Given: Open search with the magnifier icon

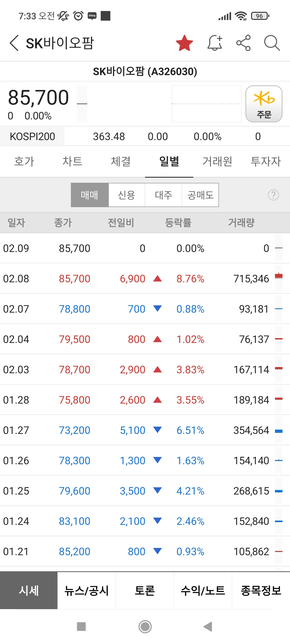Looking at the screenshot, I should (272, 43).
